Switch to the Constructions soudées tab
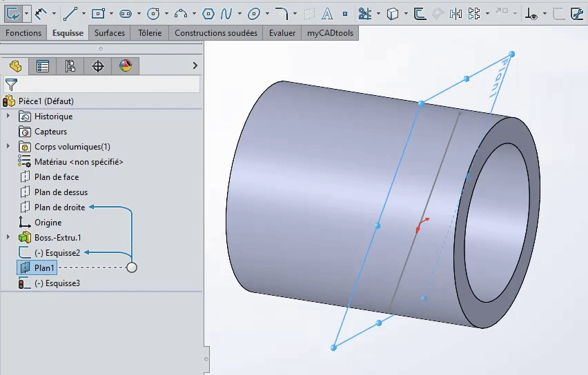Viewport: 588px width, 375px height. (216, 33)
